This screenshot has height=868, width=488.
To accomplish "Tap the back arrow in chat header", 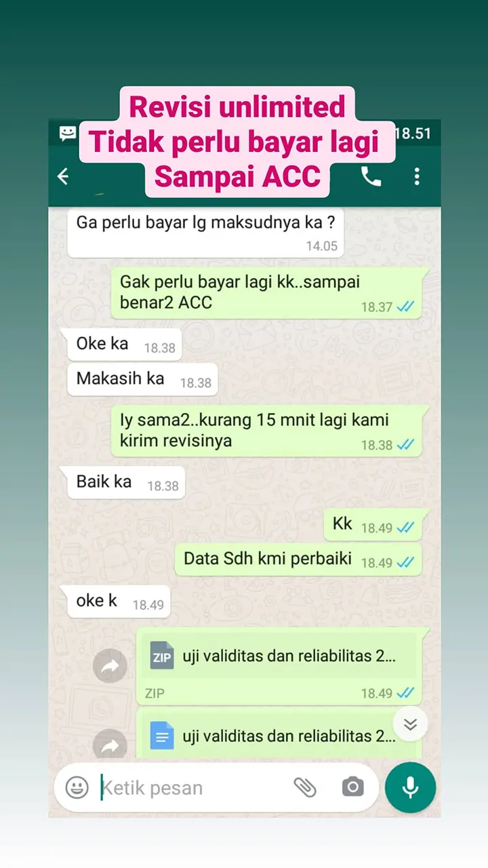I will (x=63, y=177).
